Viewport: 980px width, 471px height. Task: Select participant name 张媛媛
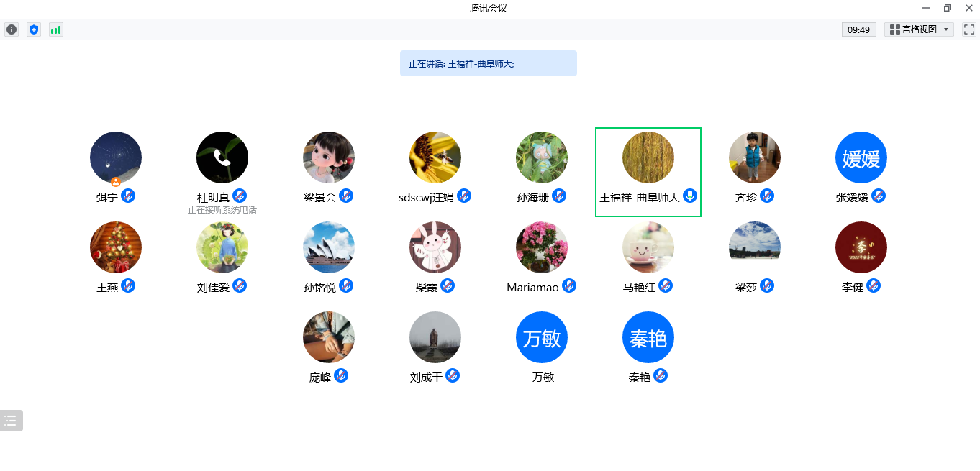point(853,197)
